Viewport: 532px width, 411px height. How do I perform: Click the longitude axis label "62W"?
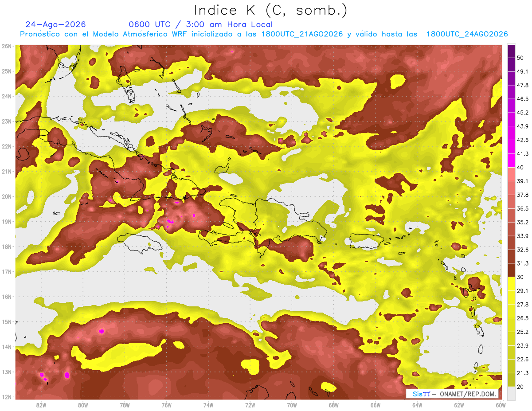[459, 405]
